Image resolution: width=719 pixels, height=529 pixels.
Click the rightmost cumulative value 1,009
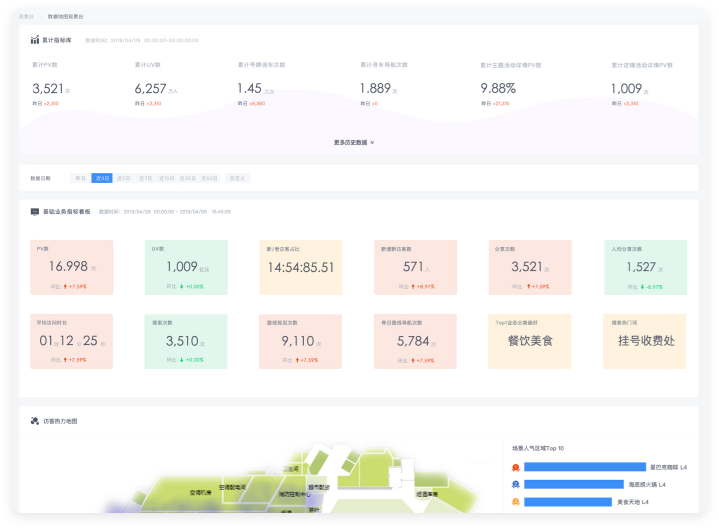click(x=626, y=88)
